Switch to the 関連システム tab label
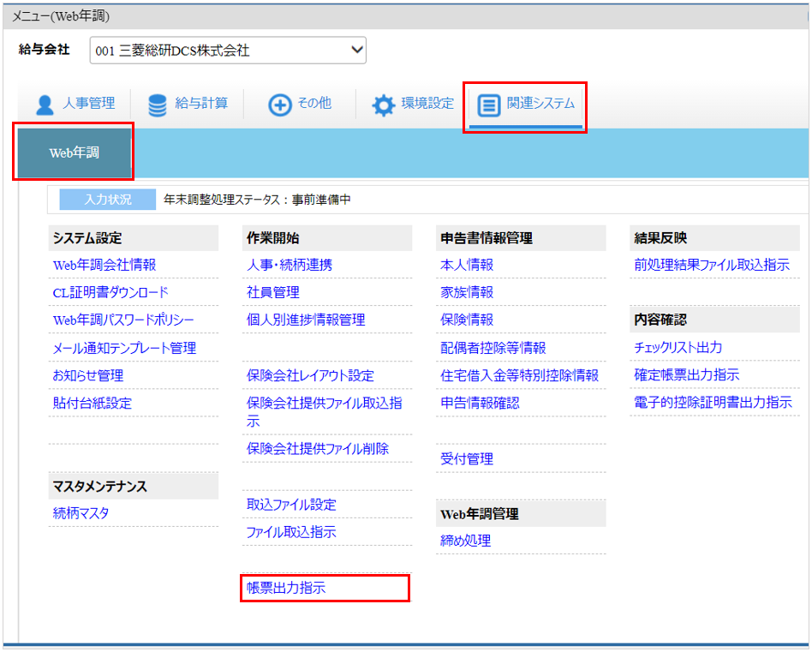Screen dimensions: 812x652 point(540,103)
